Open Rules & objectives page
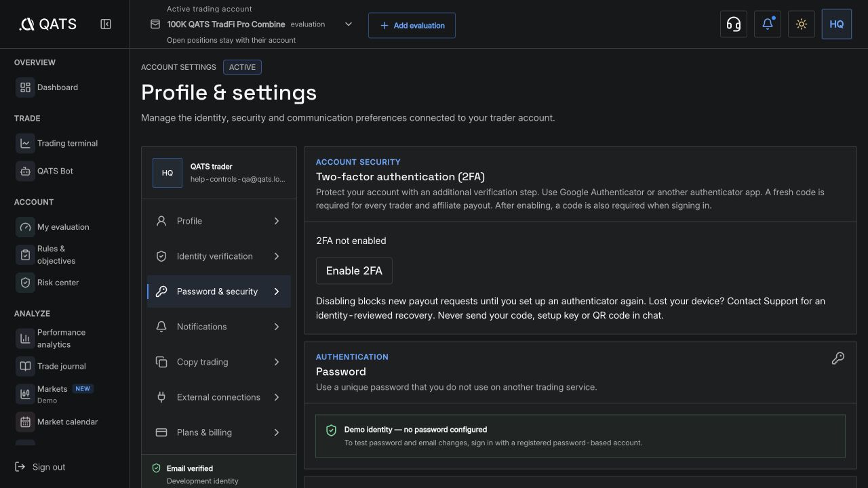This screenshot has height=488, width=868. coord(64,255)
